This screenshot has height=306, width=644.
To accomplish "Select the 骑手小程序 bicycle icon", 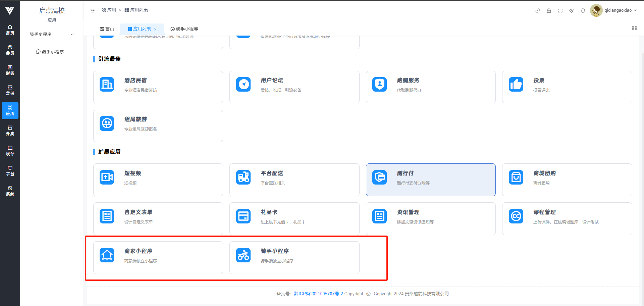I will tap(243, 255).
